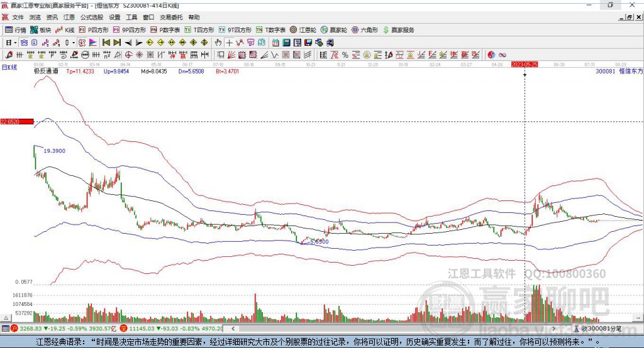Click the K线 chart toolbar button
The width and height of the screenshot is (644, 348).
[x=66, y=30]
